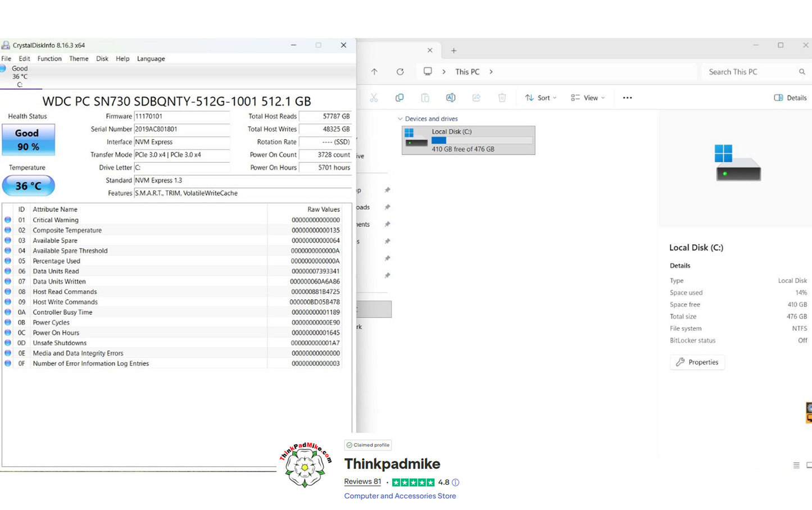812x510 pixels.
Task: Open the new tab plus button
Action: 453,51
